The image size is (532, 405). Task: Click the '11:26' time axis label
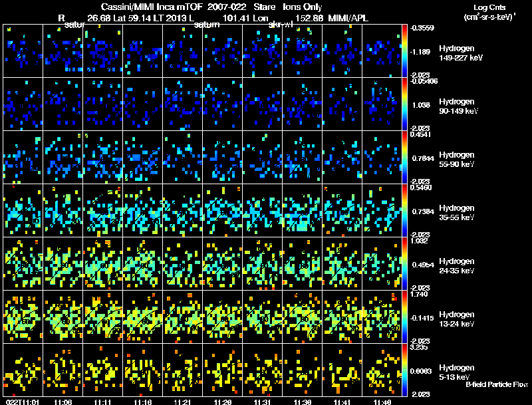(x=223, y=402)
